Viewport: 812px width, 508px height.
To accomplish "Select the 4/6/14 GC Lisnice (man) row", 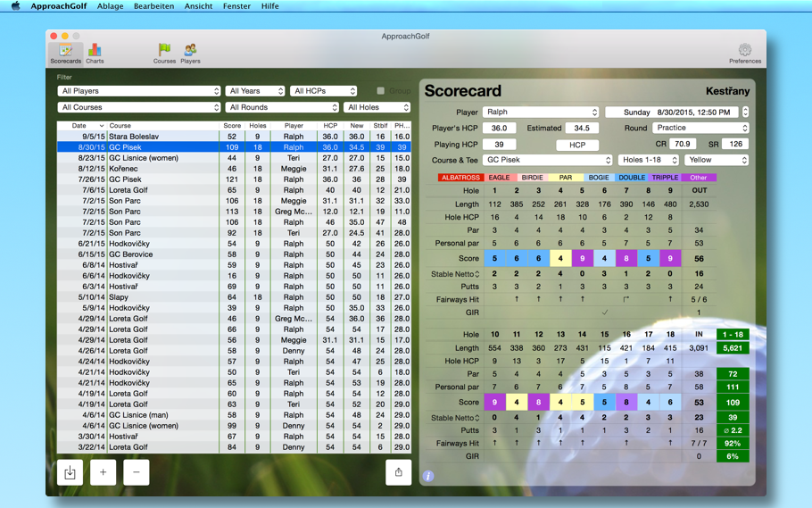I will pos(234,414).
